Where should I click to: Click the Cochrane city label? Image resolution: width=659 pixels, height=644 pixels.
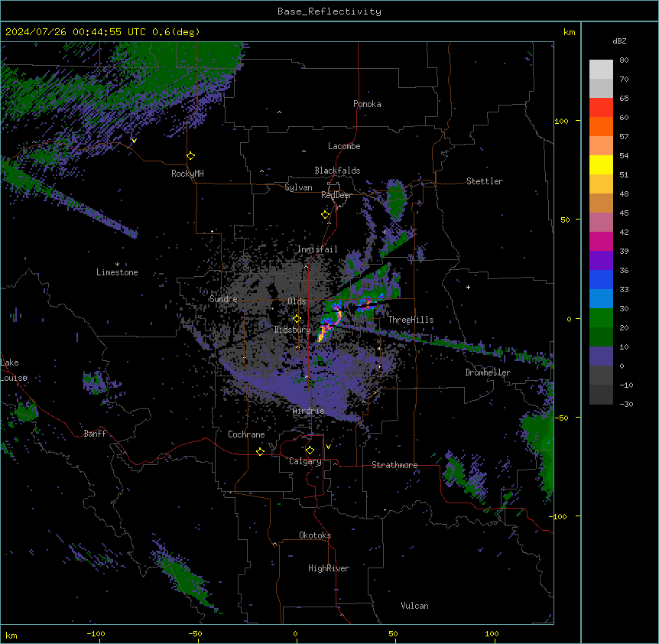(246, 434)
